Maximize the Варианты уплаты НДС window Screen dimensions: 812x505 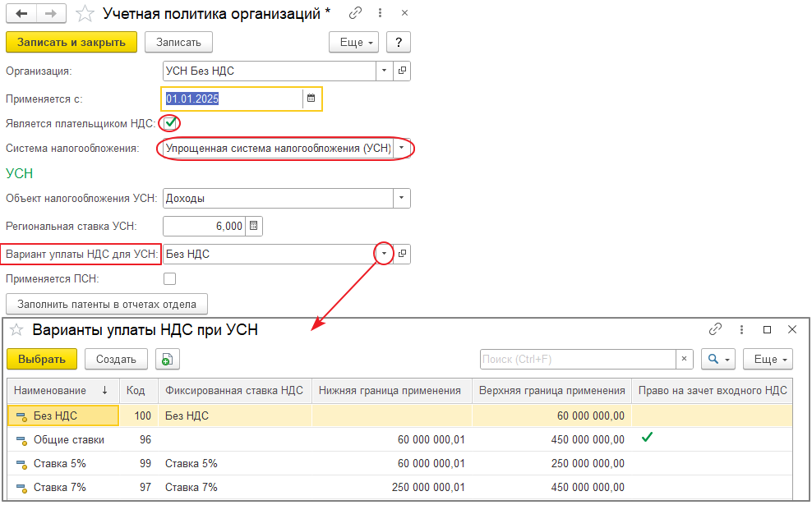(x=768, y=329)
